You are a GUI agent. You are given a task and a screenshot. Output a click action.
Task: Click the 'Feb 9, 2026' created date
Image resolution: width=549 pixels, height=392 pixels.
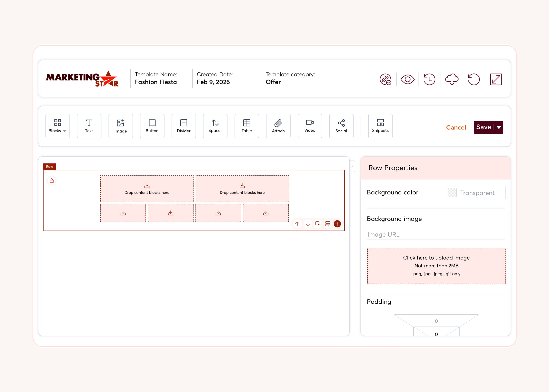point(213,82)
